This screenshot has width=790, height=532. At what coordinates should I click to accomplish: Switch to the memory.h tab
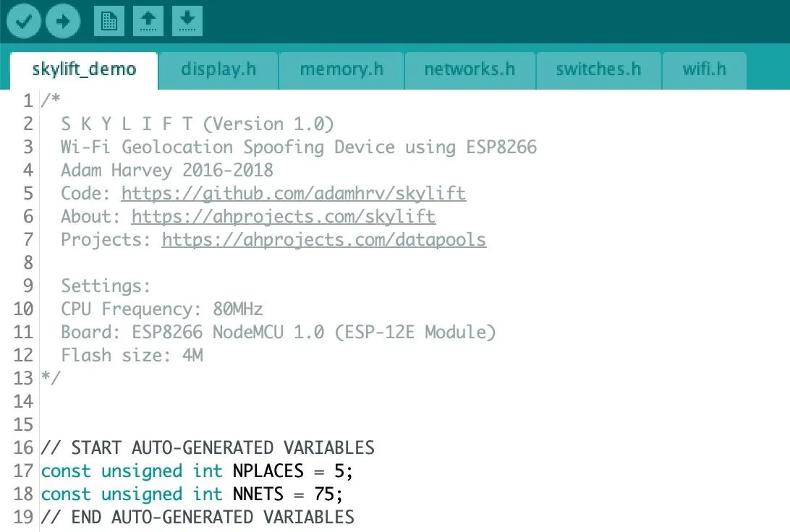[x=341, y=70]
